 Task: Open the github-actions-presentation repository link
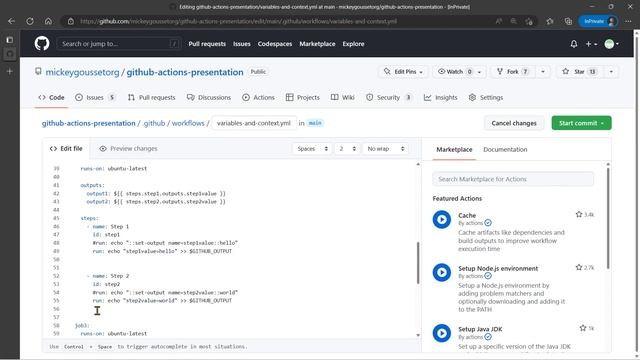(x=185, y=72)
